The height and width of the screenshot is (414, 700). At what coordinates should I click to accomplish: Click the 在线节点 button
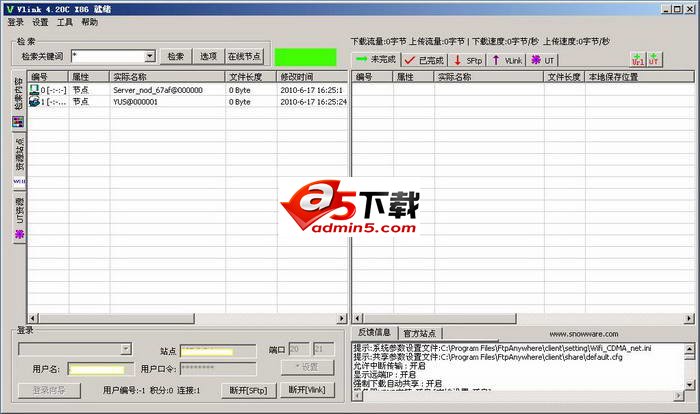[244, 56]
